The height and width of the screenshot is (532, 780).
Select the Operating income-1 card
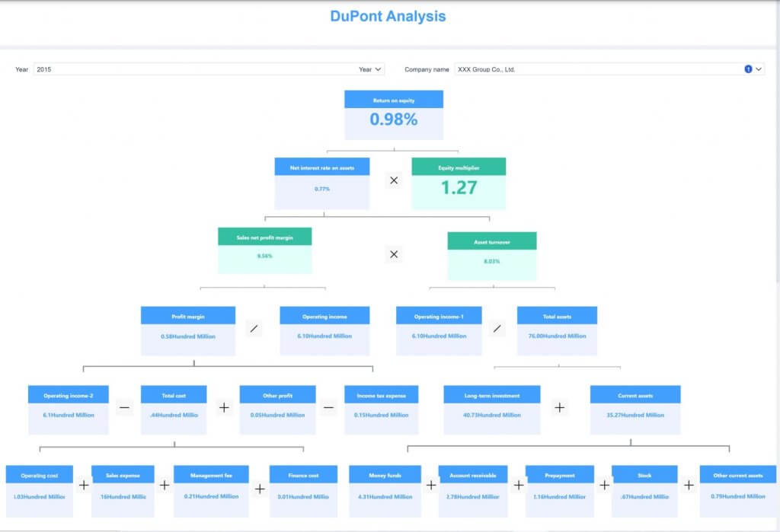point(439,330)
